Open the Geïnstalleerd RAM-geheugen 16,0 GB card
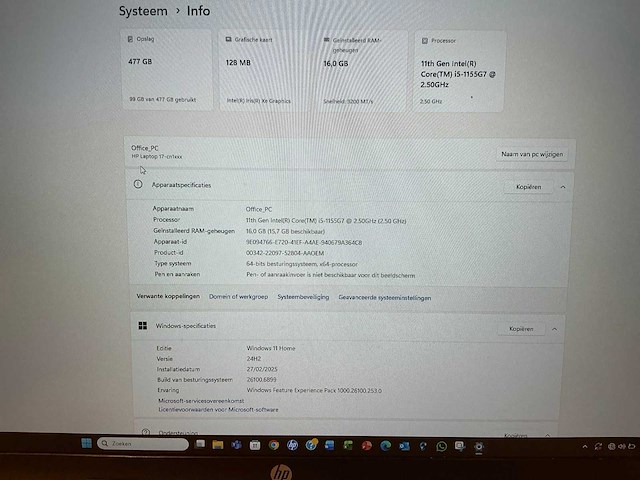 (x=362, y=71)
